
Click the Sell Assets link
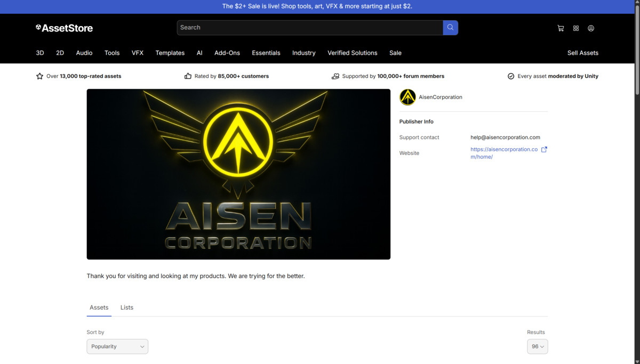pyautogui.click(x=583, y=53)
